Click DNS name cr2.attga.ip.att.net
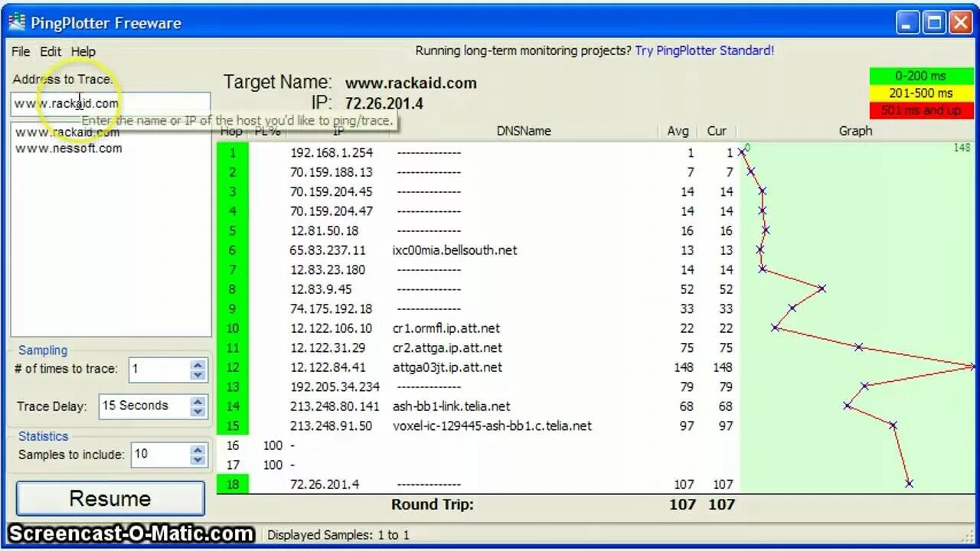Screen dimensions: 980x551 coord(447,348)
